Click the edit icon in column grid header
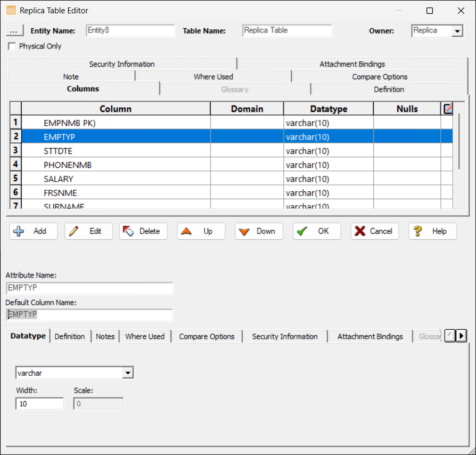This screenshot has height=455, width=476. [x=448, y=109]
